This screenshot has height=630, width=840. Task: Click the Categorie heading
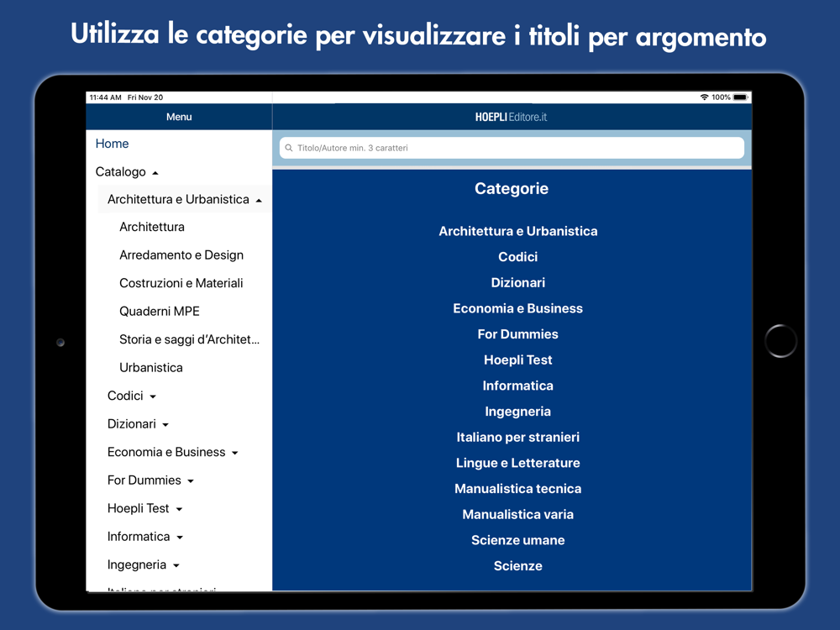point(512,188)
